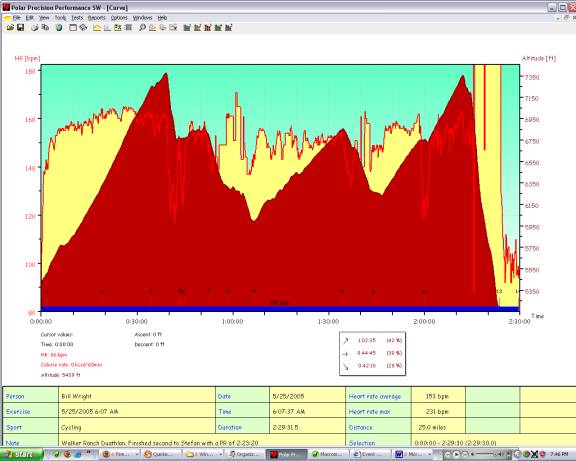Click the taskbar media player play button
Image resolution: width=576 pixels, height=461 pixels.
456,454
